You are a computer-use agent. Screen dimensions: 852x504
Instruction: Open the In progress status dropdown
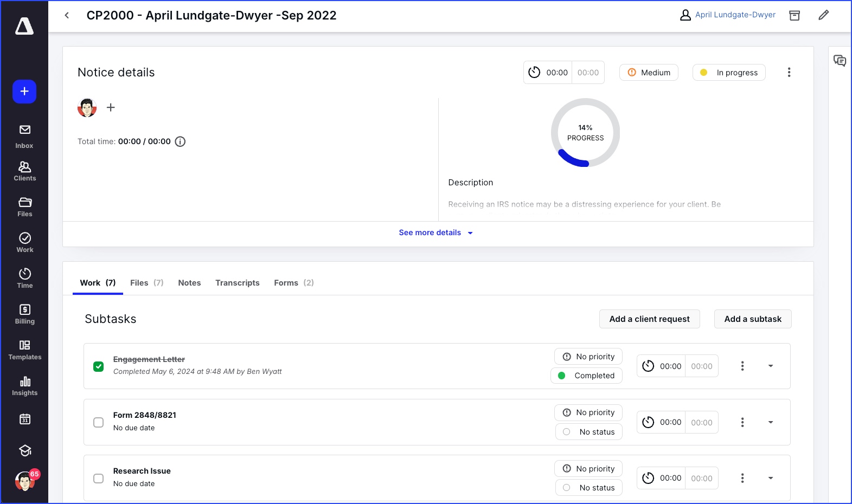click(x=729, y=73)
